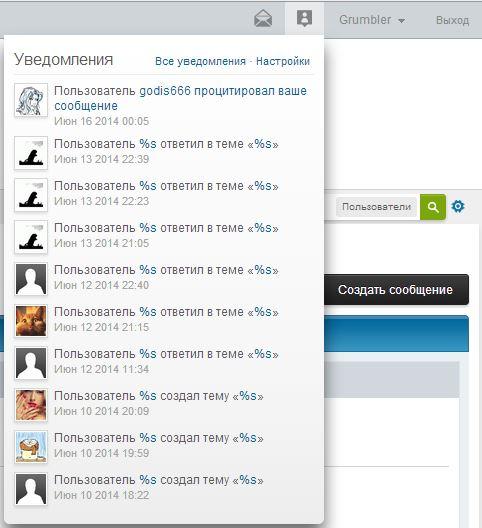This screenshot has width=482, height=528.
Task: Click the orange cat avatar thumbnail
Action: click(31, 321)
